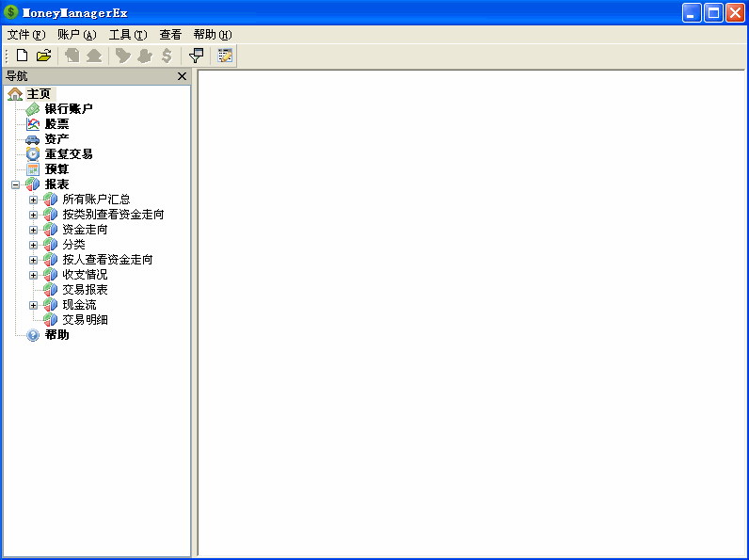Select 交易明细 report in navigation tree

(85, 320)
